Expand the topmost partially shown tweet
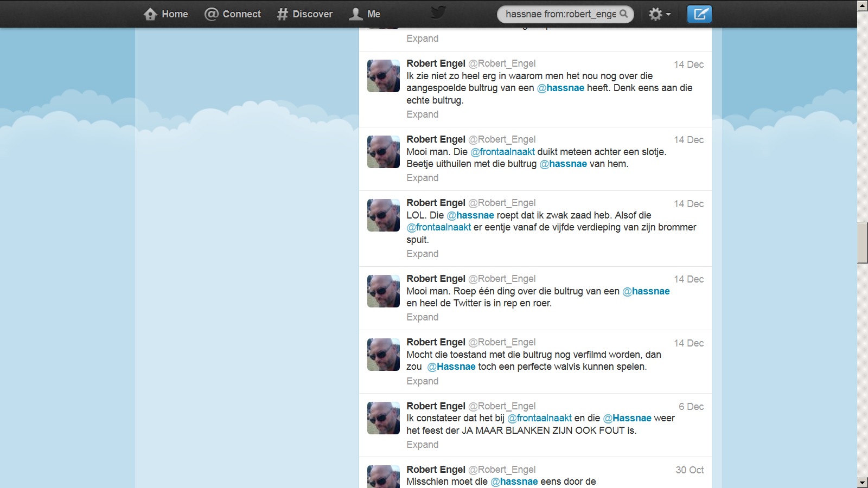 (x=423, y=38)
